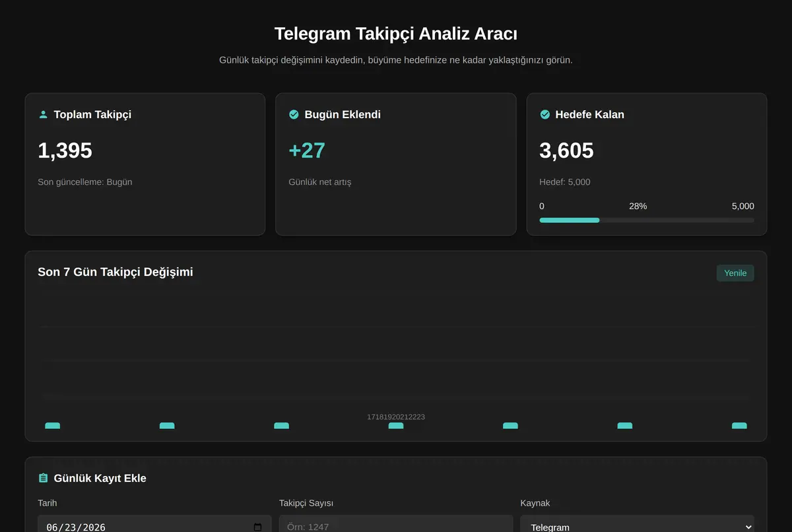Select the +27 daily increase value
792x532 pixels.
[307, 150]
